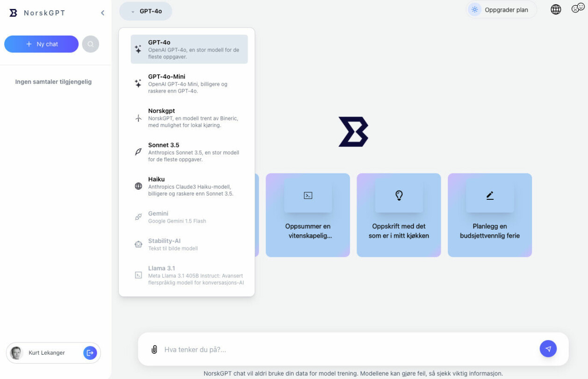This screenshot has width=588, height=379.
Task: Click the NorskGPT wordmark text
Action: coord(44,13)
